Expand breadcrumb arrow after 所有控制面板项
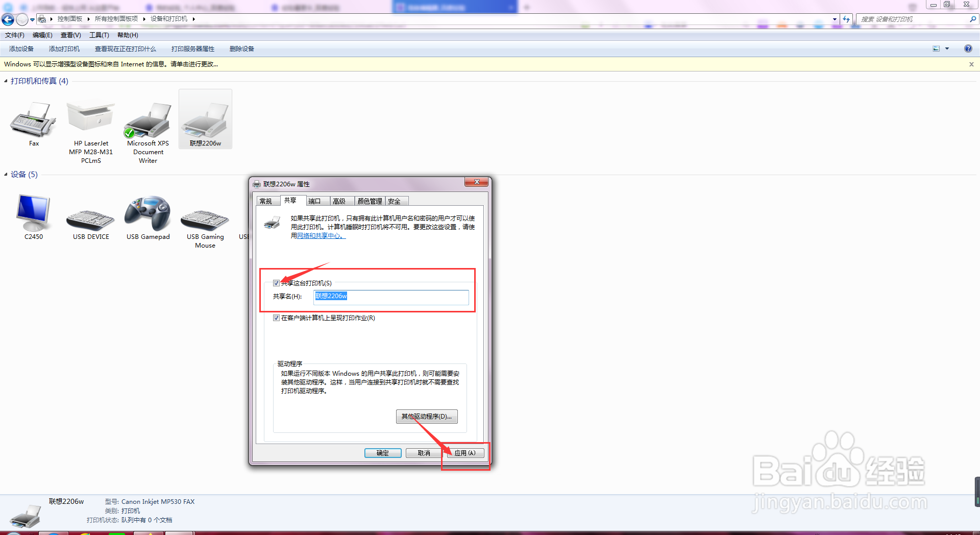The height and width of the screenshot is (535, 980). [144, 19]
